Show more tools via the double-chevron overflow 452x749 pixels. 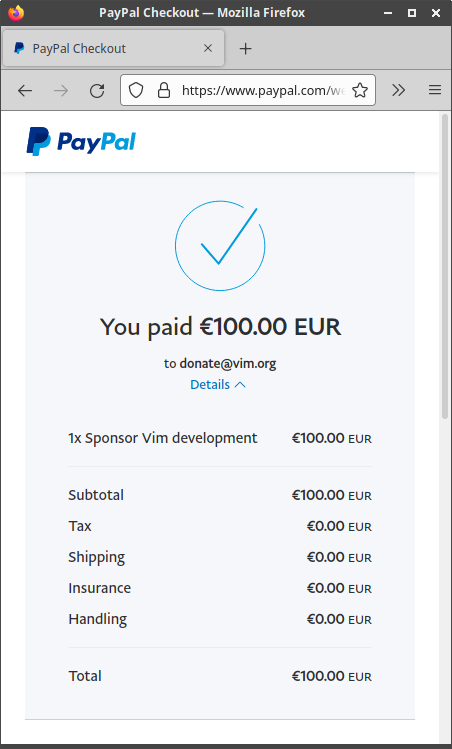[398, 90]
